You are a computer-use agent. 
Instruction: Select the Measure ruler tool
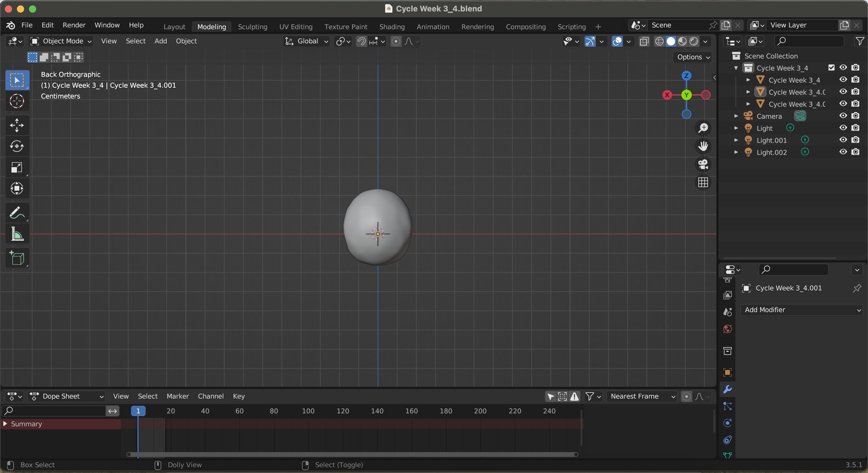click(17, 234)
